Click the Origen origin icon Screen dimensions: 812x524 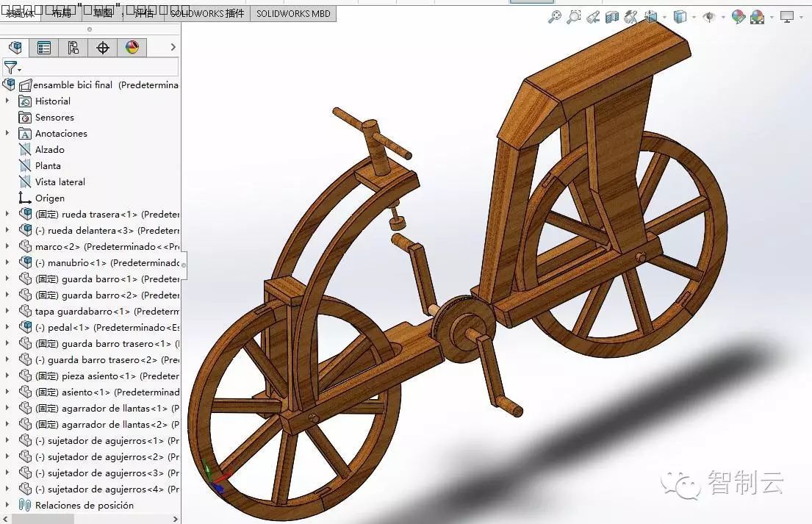tap(25, 198)
